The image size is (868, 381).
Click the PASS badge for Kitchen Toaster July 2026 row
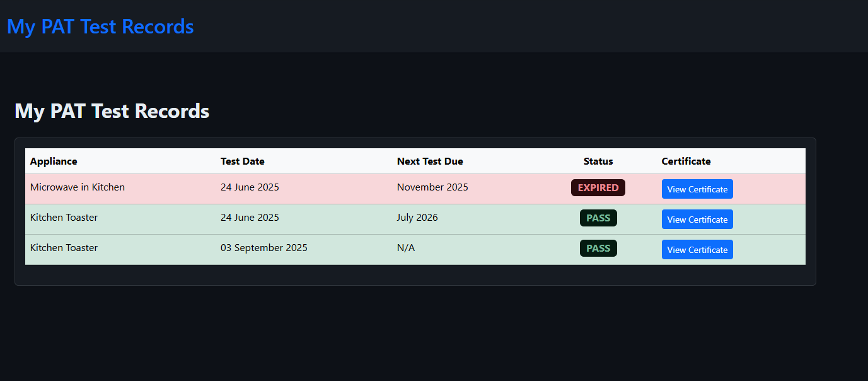point(598,218)
